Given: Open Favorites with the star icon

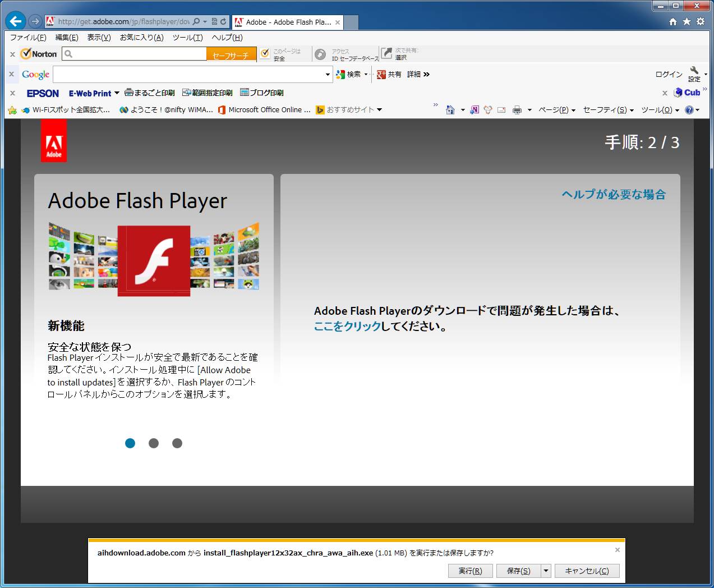Looking at the screenshot, I should coord(687,22).
